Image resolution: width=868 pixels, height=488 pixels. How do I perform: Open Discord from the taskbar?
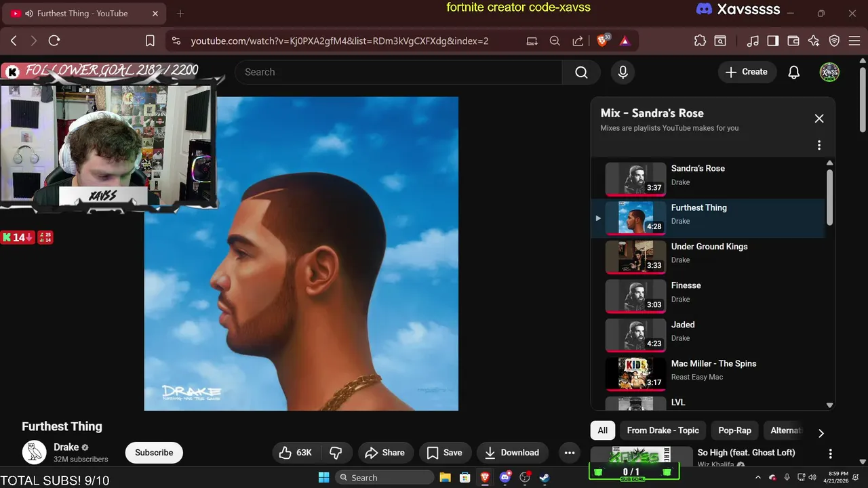505,477
